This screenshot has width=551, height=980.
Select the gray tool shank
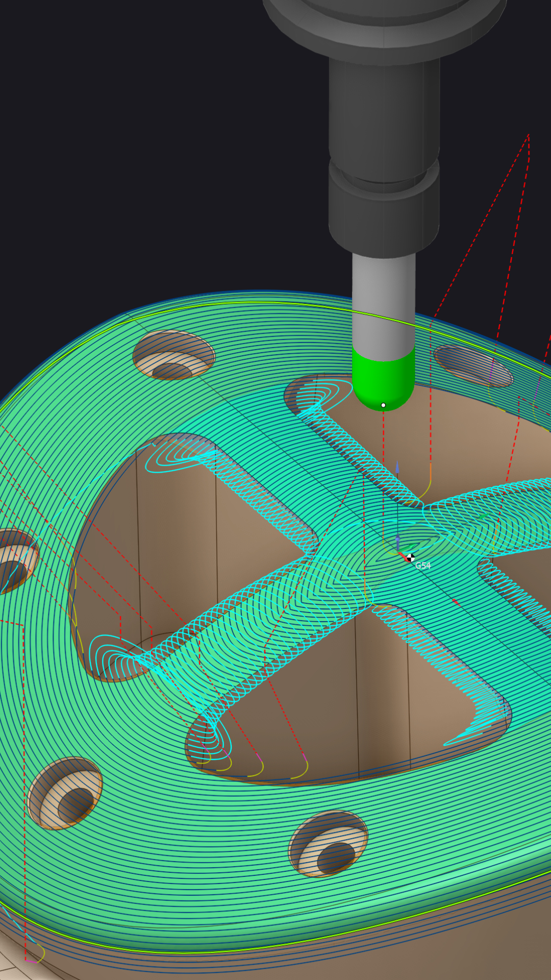(383, 301)
